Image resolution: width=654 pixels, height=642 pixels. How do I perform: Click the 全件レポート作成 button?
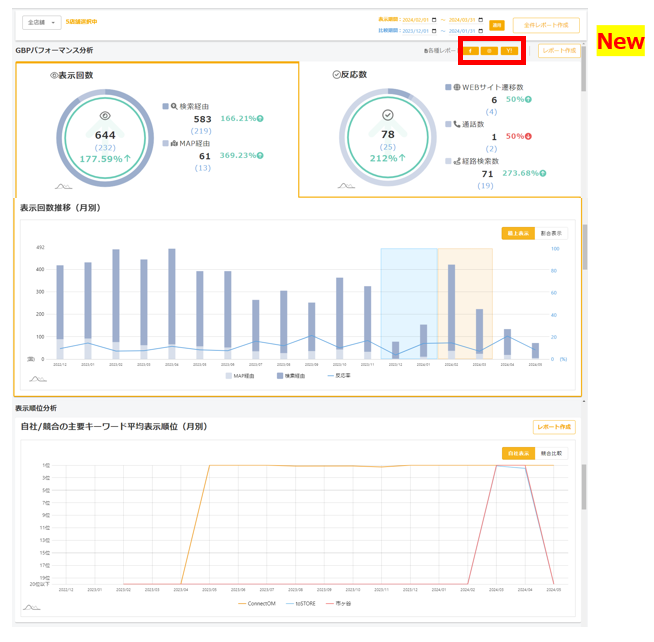point(545,25)
